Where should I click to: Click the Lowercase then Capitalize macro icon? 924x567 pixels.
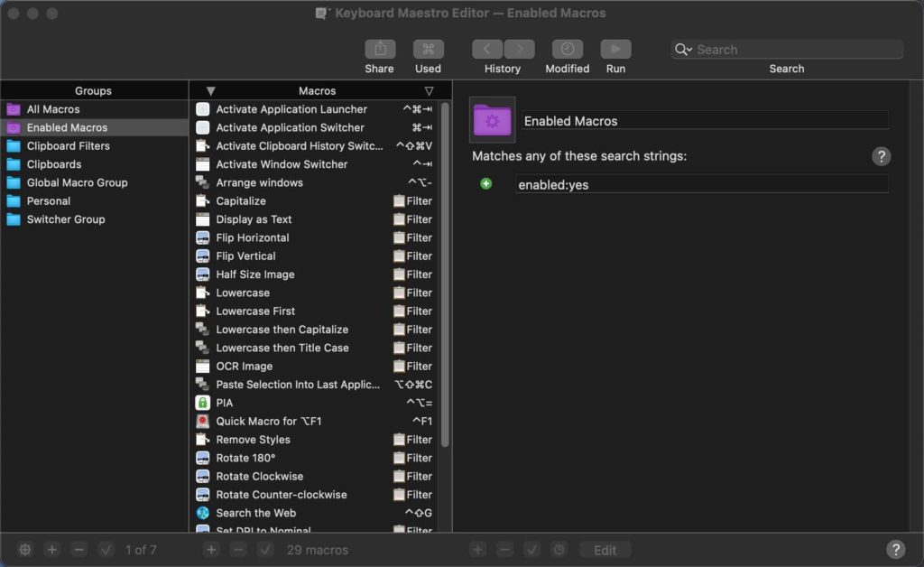(203, 329)
